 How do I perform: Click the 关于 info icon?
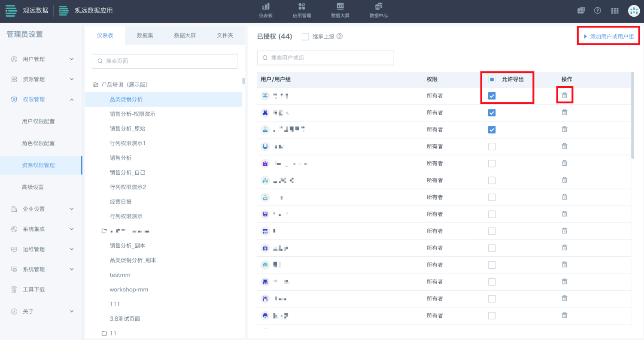point(14,311)
